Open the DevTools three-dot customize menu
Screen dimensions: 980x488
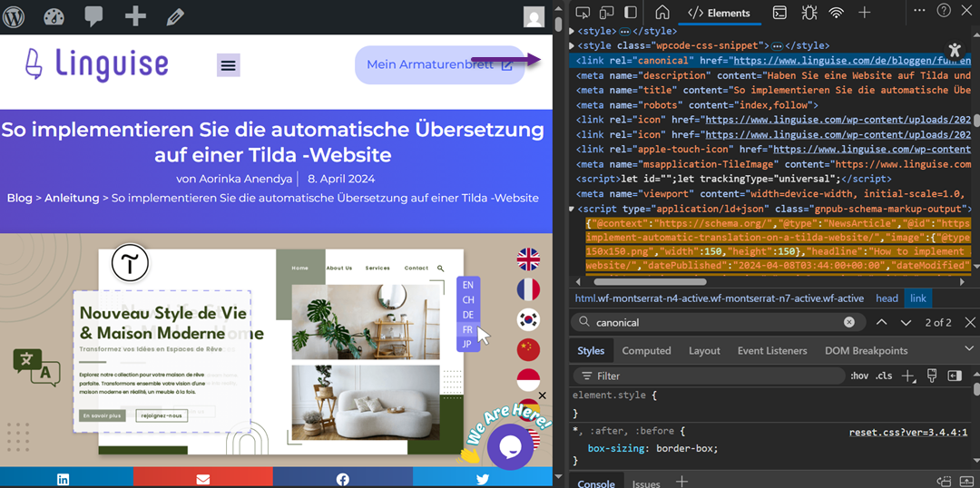pos(919,10)
